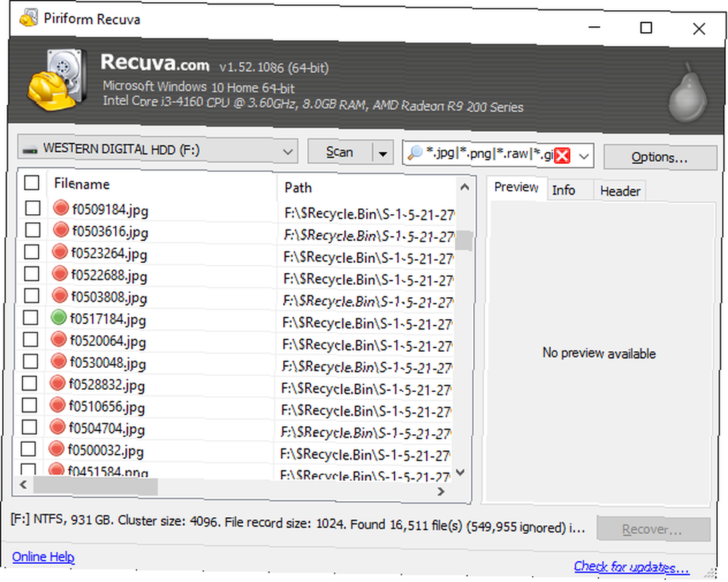Click the Recover button
The width and height of the screenshot is (728, 582).
[x=653, y=529]
